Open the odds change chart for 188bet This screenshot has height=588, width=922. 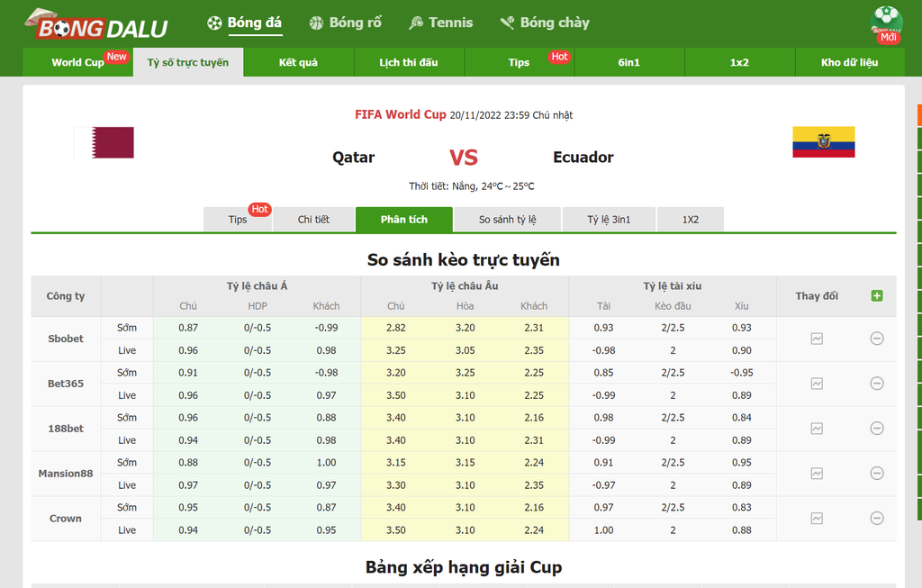[x=817, y=429]
